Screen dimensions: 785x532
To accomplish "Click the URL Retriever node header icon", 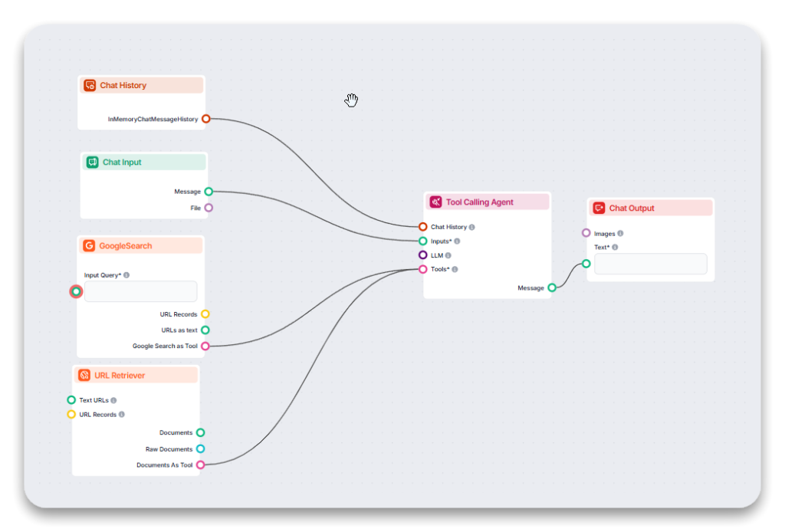I will point(85,375).
